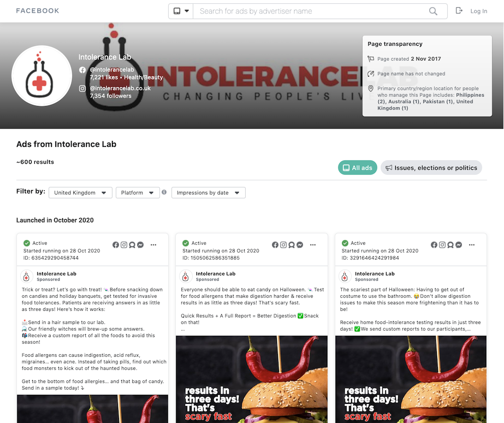The width and height of the screenshot is (504, 423).
Task: Click the location pin icon in Page transparency
Action: coord(371,89)
